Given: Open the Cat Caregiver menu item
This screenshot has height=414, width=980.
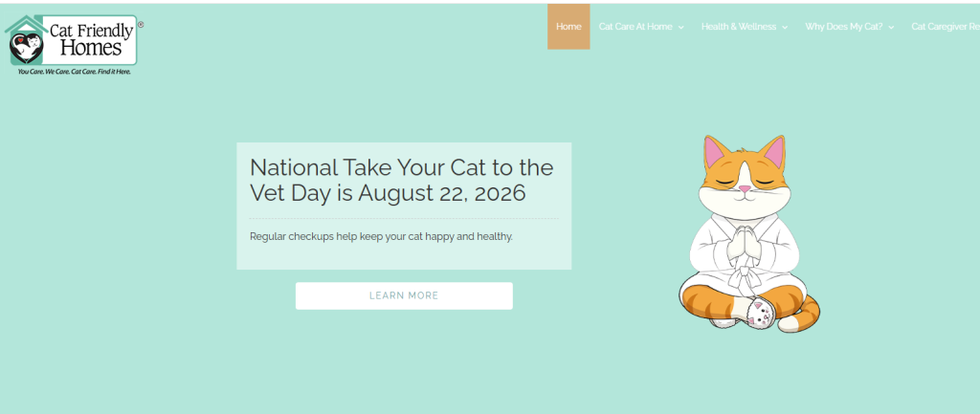Looking at the screenshot, I should pyautogui.click(x=945, y=27).
